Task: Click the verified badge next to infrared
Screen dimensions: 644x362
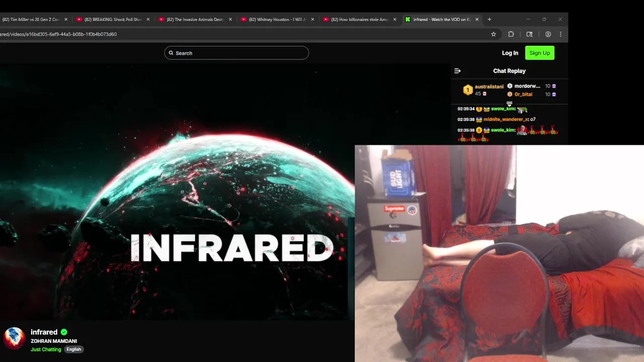Action: point(64,332)
